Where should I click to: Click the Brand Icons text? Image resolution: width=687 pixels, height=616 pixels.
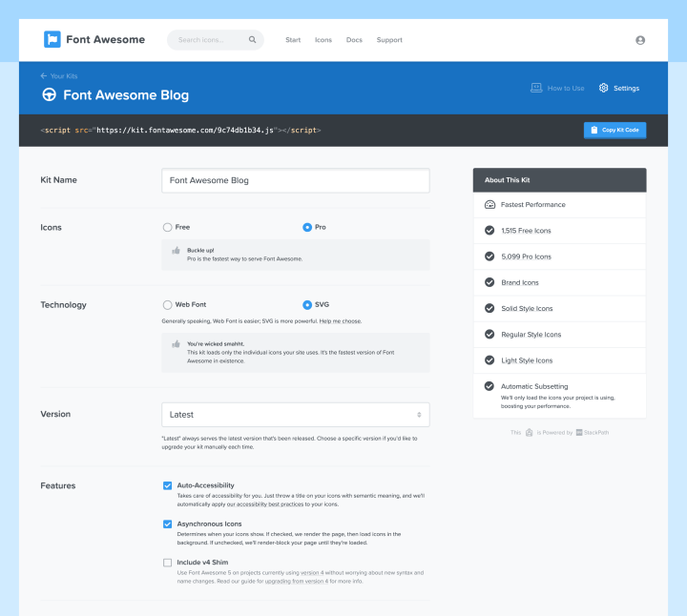coord(520,282)
